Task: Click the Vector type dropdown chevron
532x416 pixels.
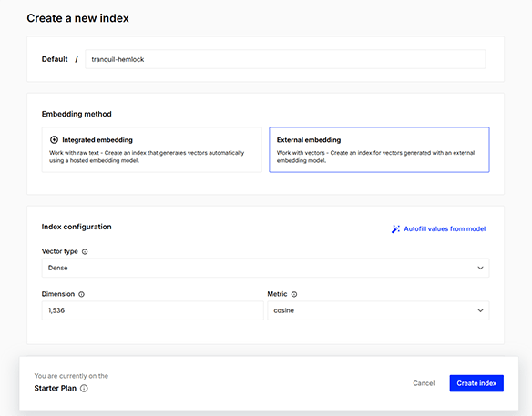Action: (480, 268)
